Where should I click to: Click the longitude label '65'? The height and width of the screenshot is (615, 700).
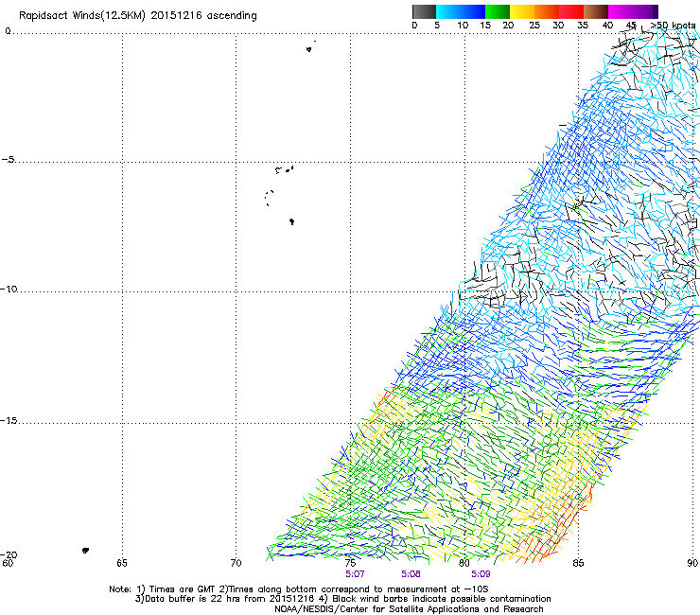pos(122,563)
